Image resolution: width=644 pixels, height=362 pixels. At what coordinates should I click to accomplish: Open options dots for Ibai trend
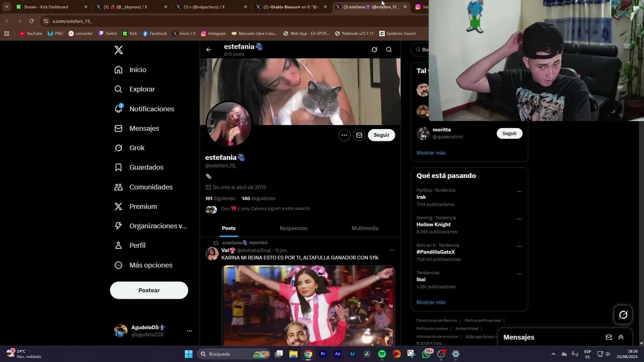[519, 274]
